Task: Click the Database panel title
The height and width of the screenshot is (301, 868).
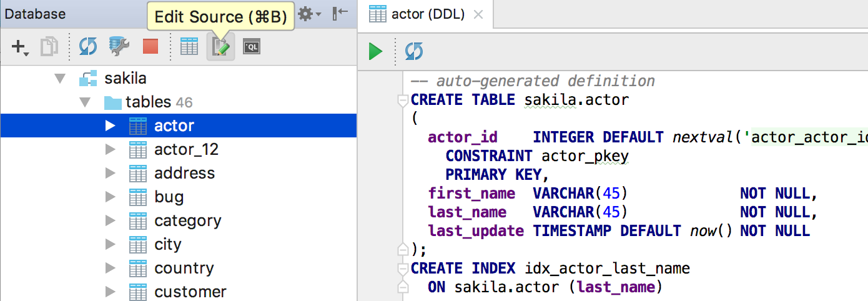Action: [x=35, y=14]
